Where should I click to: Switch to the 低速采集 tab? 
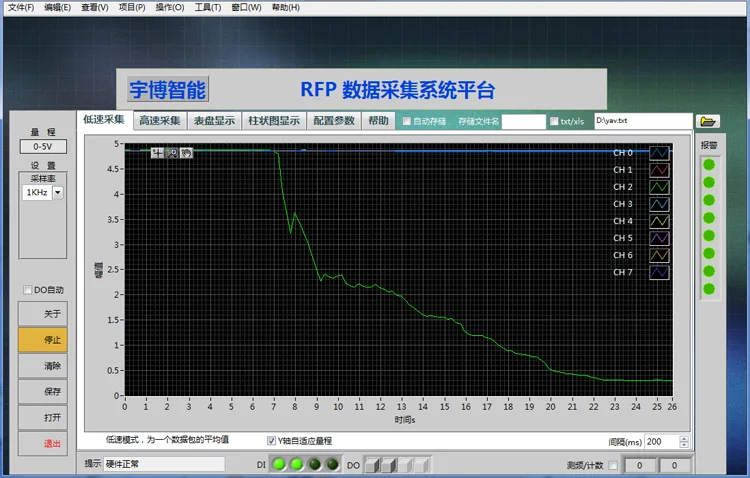coord(104,120)
